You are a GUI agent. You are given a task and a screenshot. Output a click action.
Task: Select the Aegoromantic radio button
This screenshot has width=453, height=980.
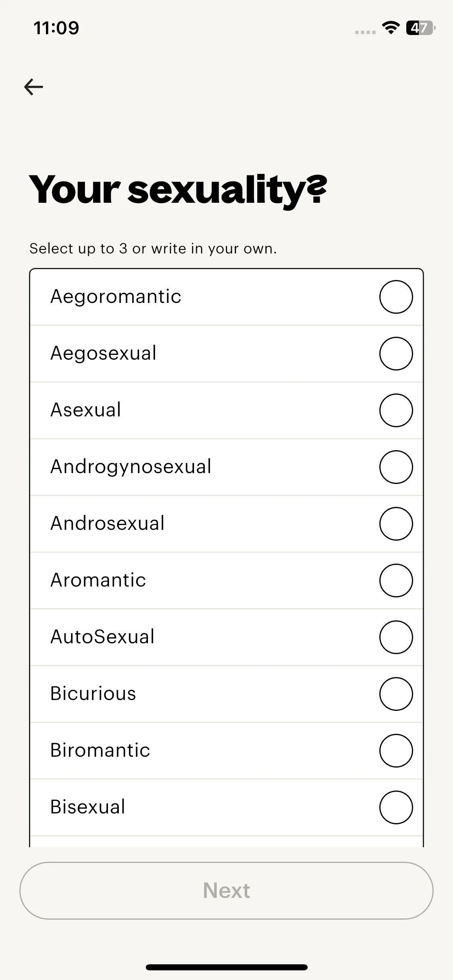[x=396, y=297]
